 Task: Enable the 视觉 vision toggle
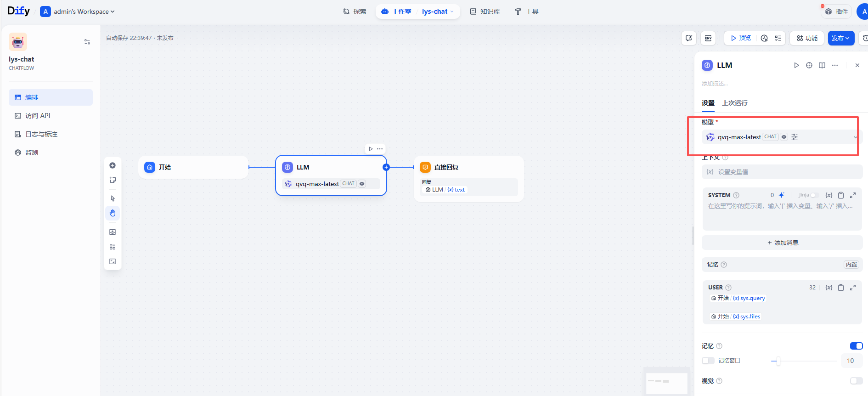[x=857, y=381]
